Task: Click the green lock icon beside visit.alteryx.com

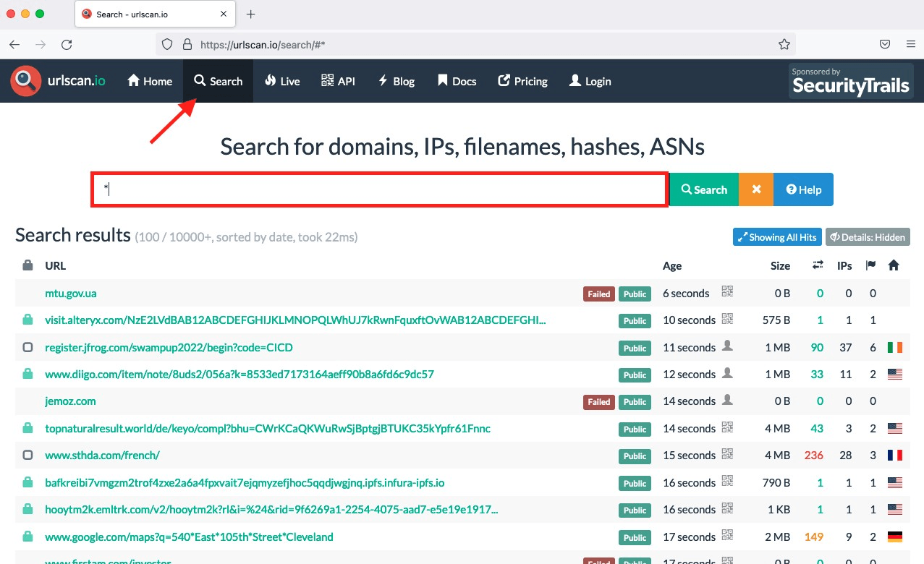Action: pos(27,320)
